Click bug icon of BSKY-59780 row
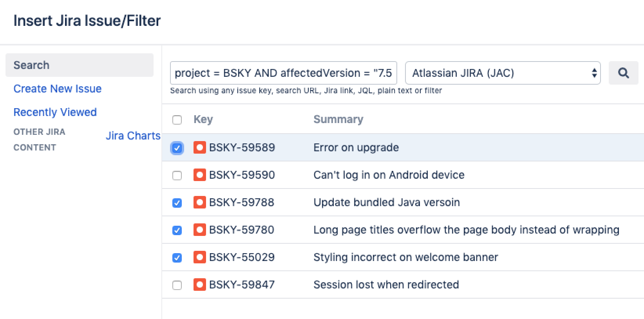The image size is (644, 319). coord(199,230)
